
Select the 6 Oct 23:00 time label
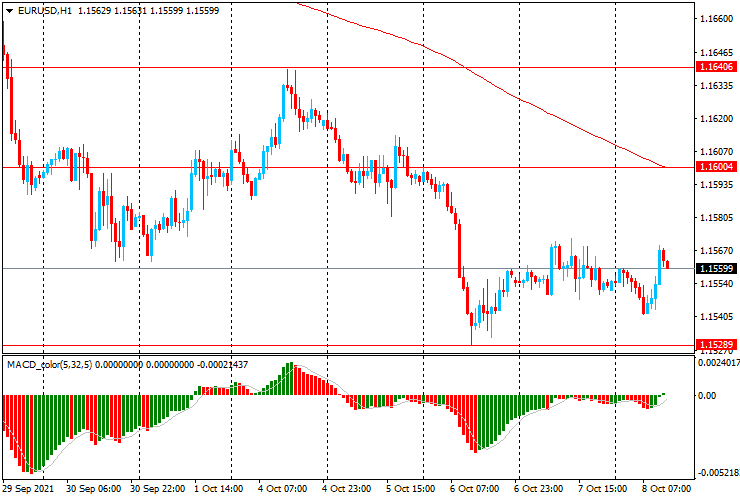point(538,488)
